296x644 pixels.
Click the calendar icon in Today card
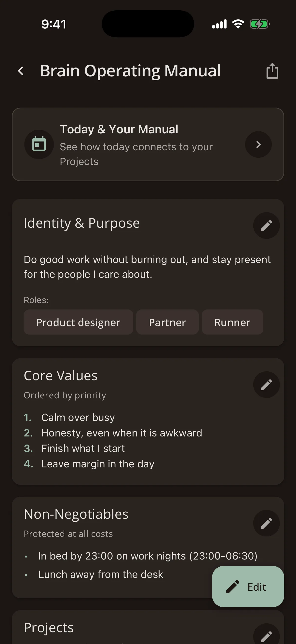pyautogui.click(x=39, y=144)
